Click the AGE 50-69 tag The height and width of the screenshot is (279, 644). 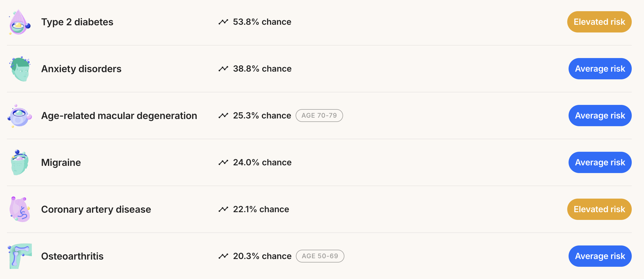tap(320, 256)
